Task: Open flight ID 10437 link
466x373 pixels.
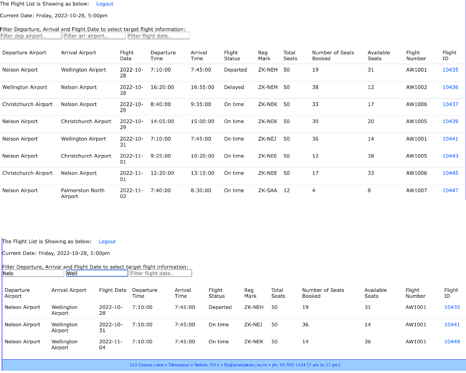Action: click(x=450, y=104)
